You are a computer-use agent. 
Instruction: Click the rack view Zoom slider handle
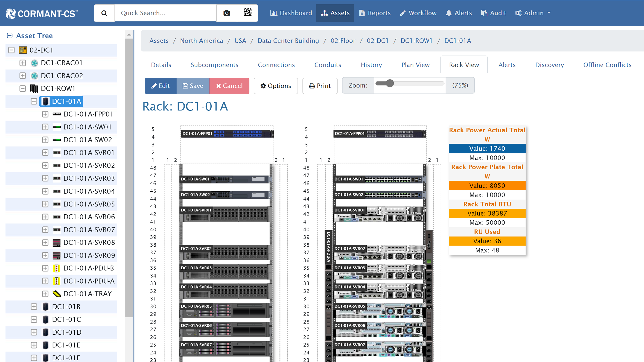click(390, 83)
